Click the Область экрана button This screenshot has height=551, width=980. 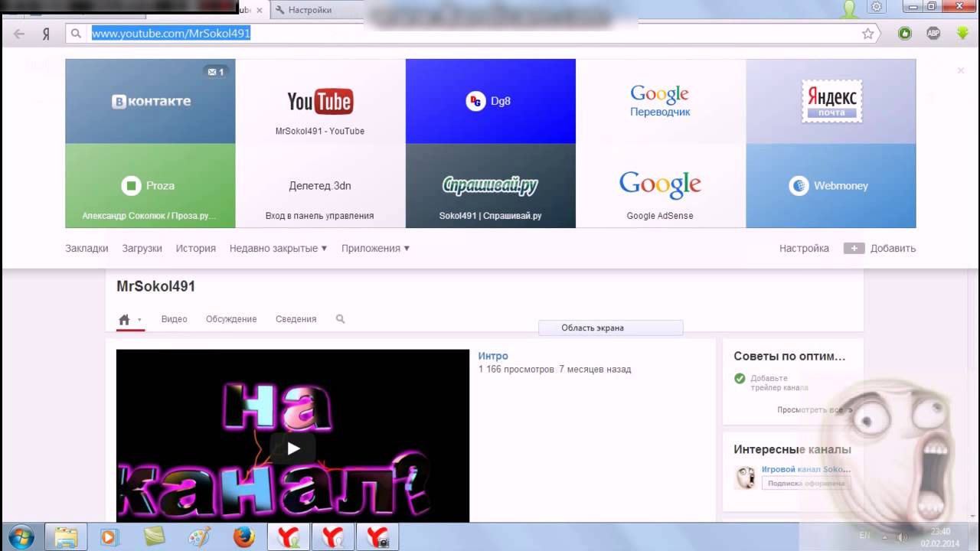[610, 328]
